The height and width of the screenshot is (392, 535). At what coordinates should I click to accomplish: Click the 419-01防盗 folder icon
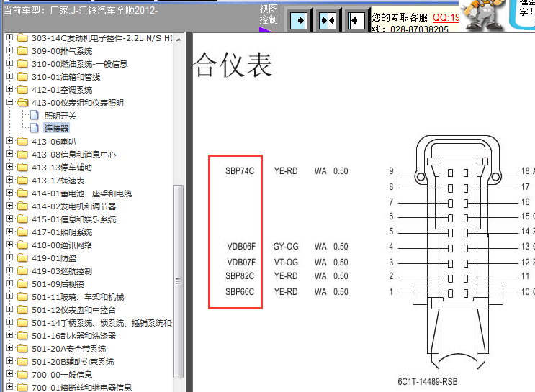pyautogui.click(x=22, y=258)
